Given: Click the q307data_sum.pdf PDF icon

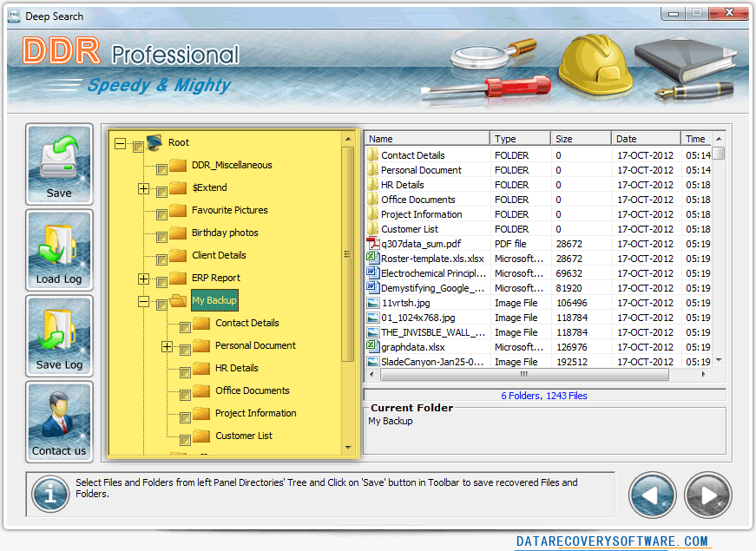Looking at the screenshot, I should 372,244.
